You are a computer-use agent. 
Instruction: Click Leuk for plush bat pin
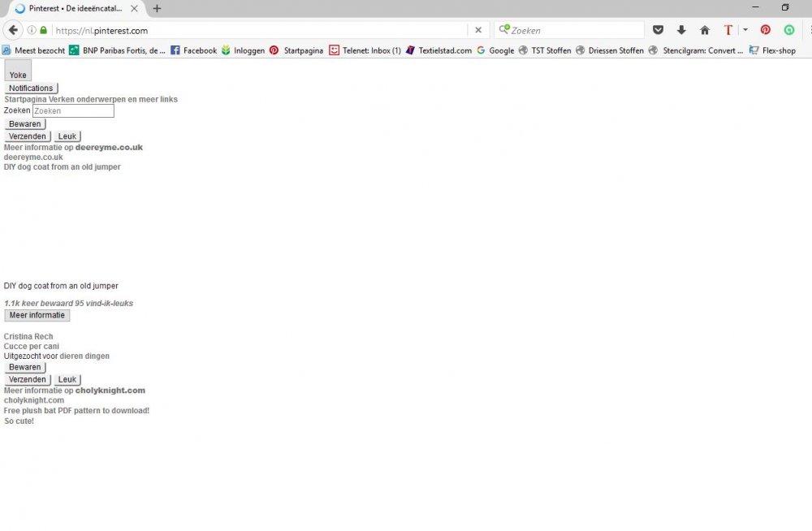click(x=67, y=379)
